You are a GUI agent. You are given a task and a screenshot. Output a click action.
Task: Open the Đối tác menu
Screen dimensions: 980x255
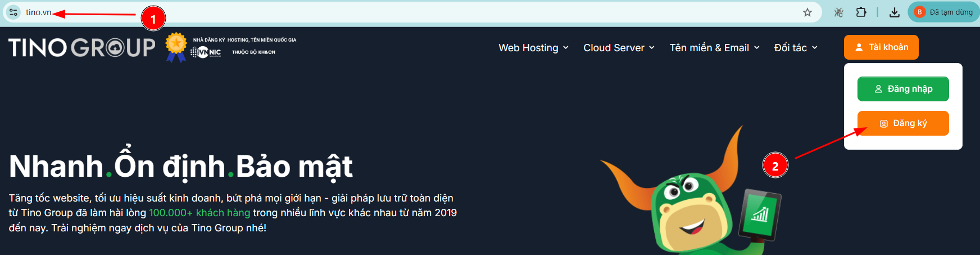[796, 48]
